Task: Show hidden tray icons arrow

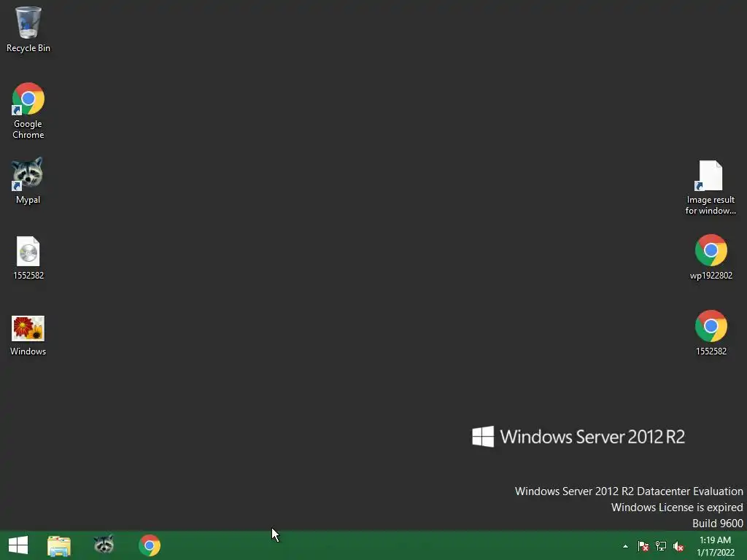Action: point(625,547)
